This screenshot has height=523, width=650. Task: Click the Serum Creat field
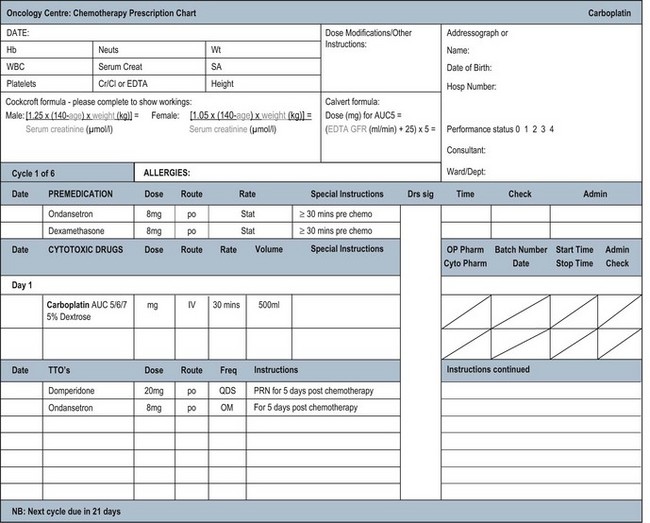(148, 66)
